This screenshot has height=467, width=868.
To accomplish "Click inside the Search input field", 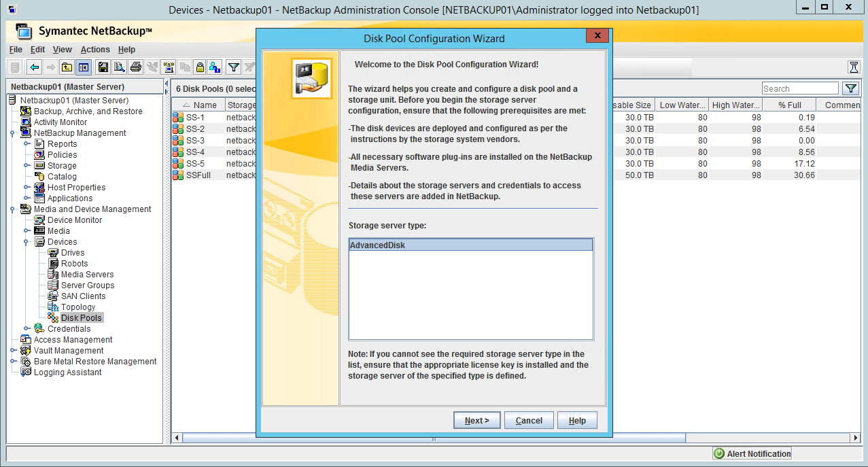I will click(x=800, y=88).
